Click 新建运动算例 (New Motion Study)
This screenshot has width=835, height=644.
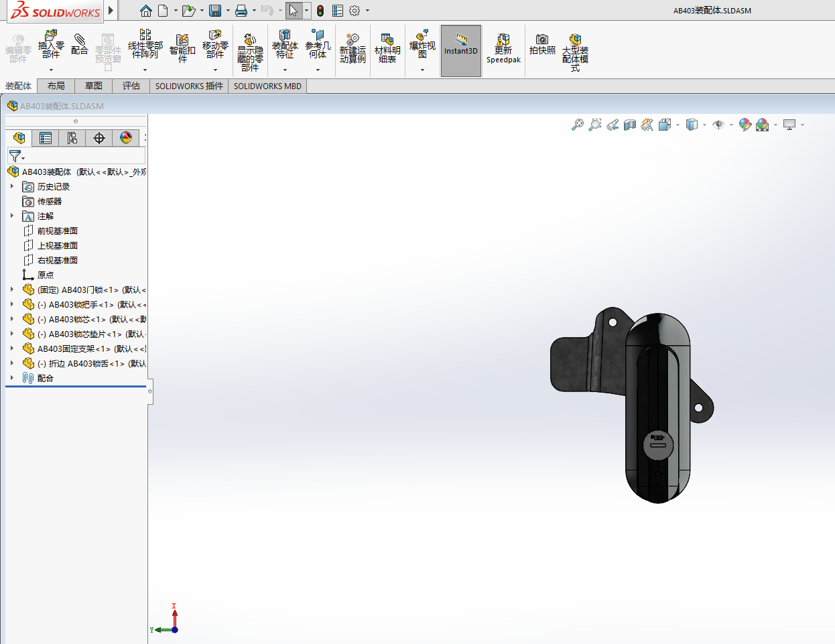coord(352,48)
